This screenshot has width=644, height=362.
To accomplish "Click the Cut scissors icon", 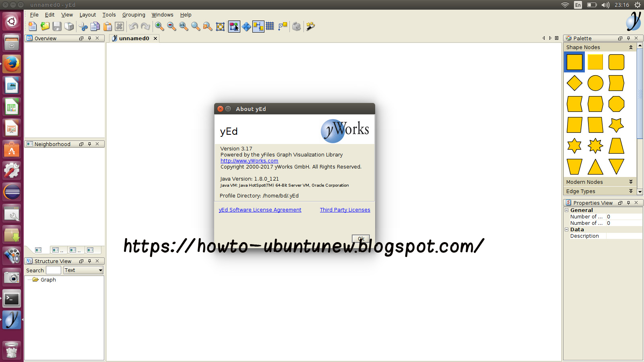I will click(83, 27).
